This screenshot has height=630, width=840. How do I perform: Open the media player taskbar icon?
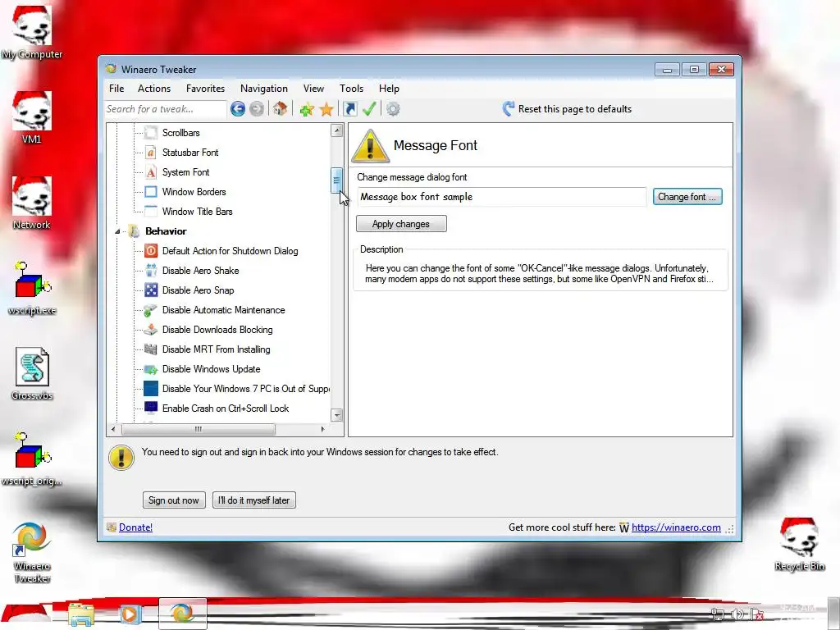pyautogui.click(x=130, y=614)
